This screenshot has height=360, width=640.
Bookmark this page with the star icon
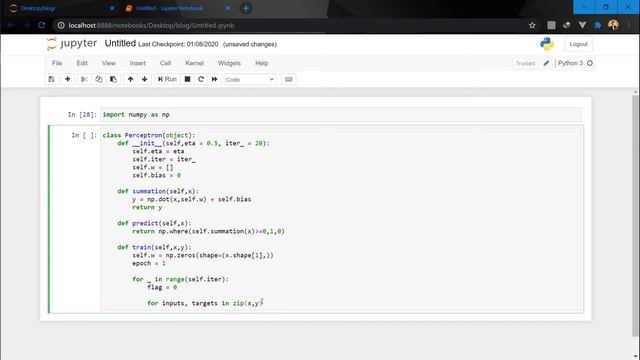point(532,25)
